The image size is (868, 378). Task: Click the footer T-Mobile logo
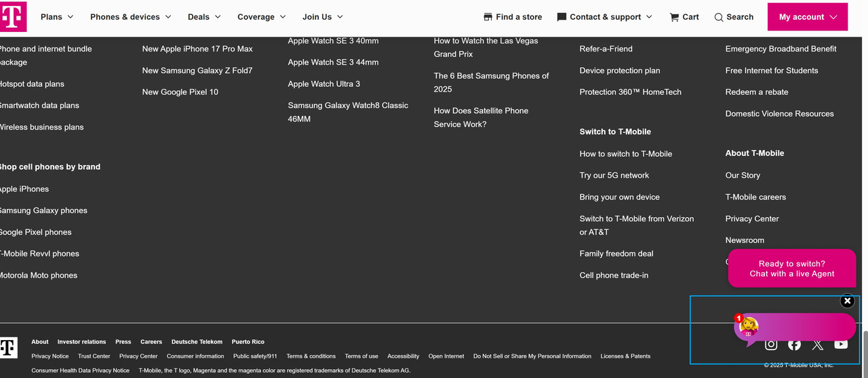click(8, 347)
